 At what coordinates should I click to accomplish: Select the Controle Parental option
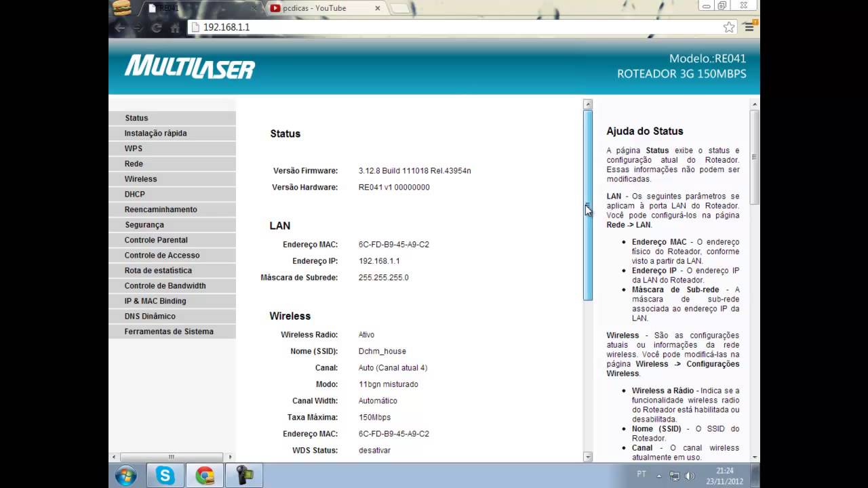156,240
